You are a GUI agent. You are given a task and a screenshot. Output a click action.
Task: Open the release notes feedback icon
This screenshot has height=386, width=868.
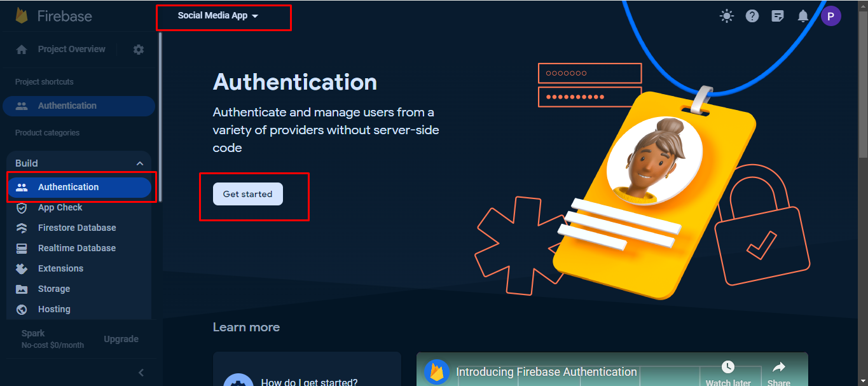coord(778,16)
